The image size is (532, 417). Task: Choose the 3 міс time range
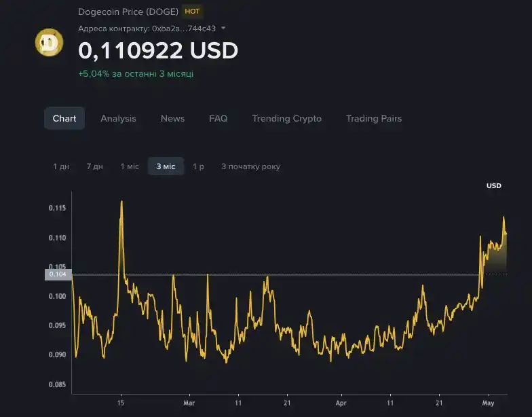166,166
